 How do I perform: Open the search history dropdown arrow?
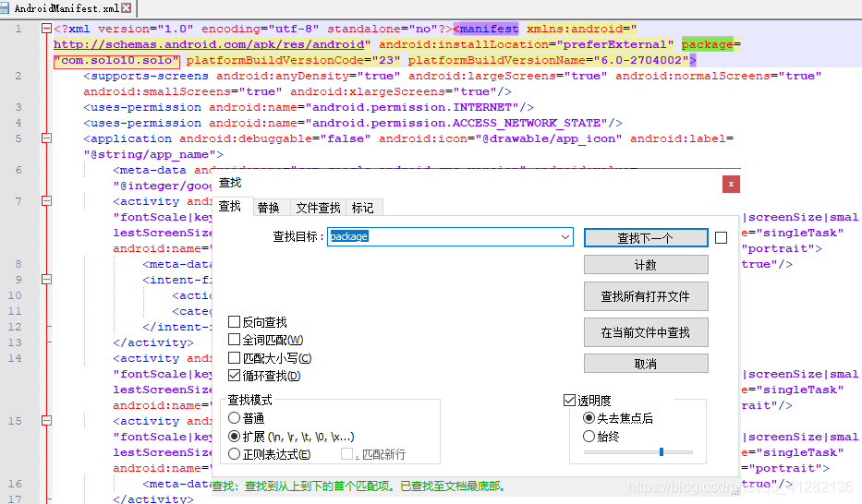click(x=565, y=237)
